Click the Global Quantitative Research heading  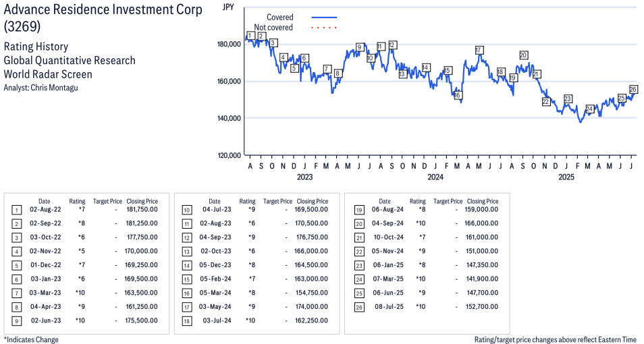tap(70, 60)
